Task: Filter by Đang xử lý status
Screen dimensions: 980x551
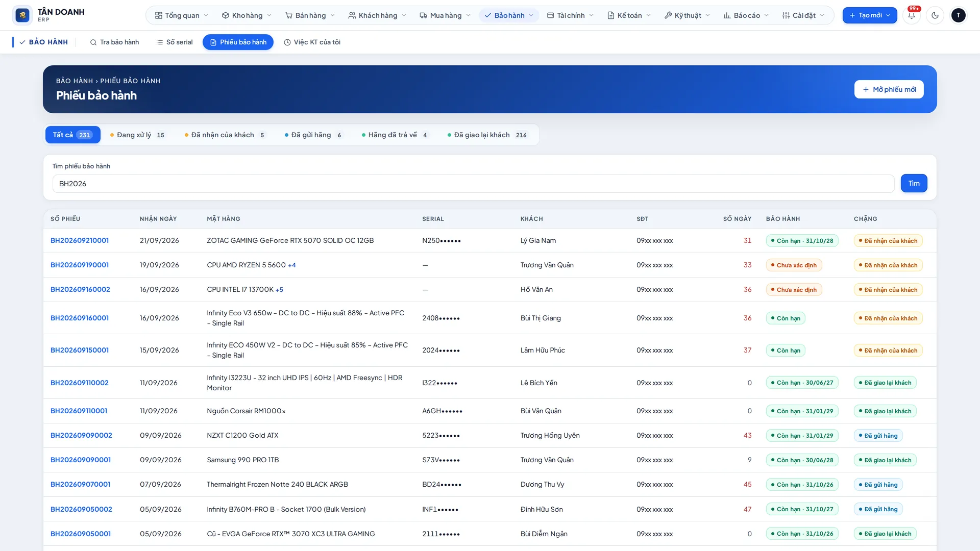Action: pyautogui.click(x=137, y=135)
